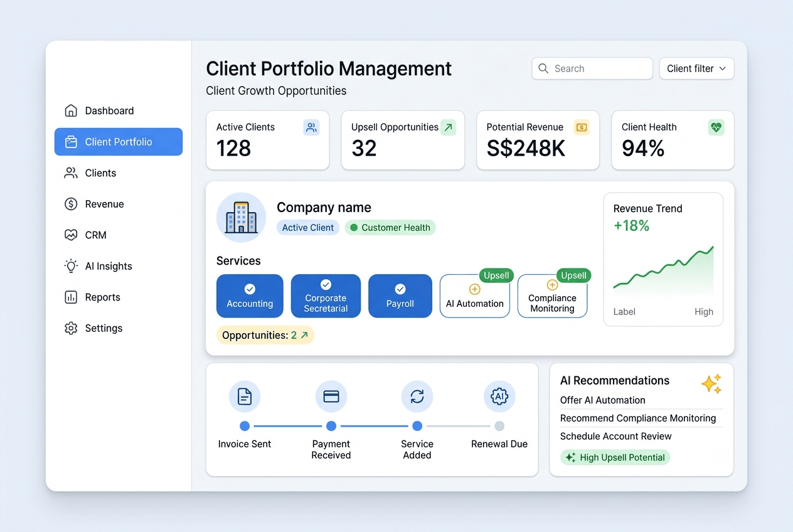Click the Search input field
The width and height of the screenshot is (793, 532).
(x=592, y=68)
